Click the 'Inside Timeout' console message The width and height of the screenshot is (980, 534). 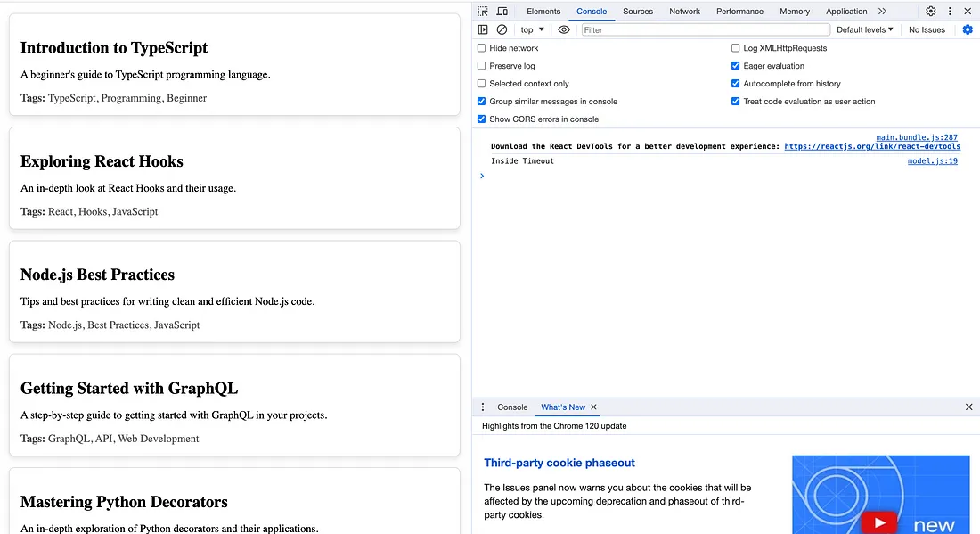[522, 161]
